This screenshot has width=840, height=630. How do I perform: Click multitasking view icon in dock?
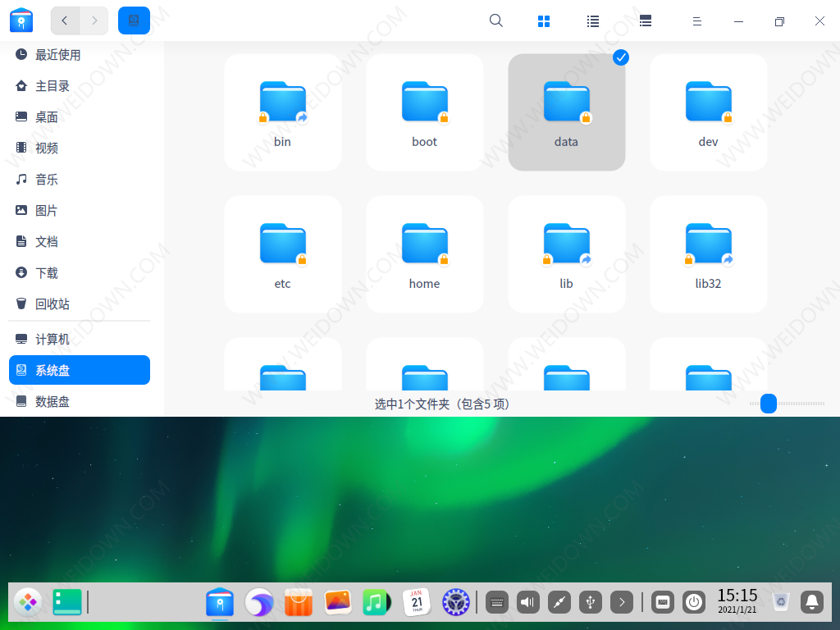pyautogui.click(x=67, y=602)
